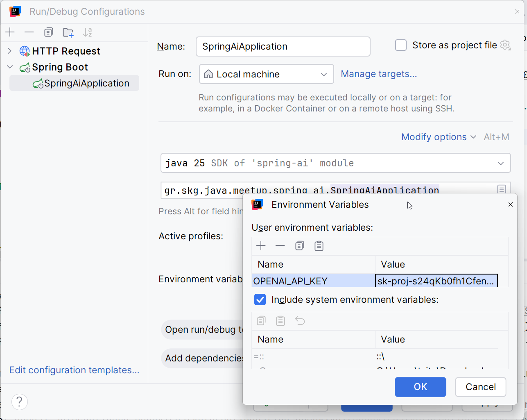Image resolution: width=527 pixels, height=420 pixels.
Task: Close the Run/Debug Configurations window
Action: point(517,11)
